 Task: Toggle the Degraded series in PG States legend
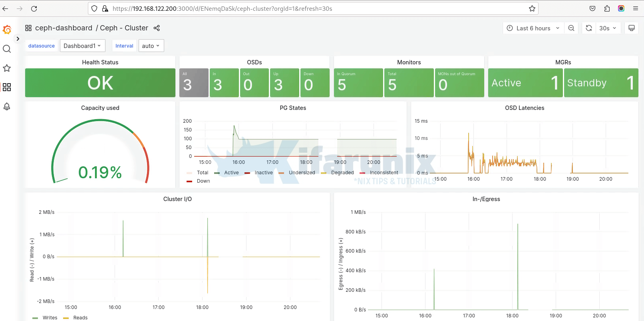point(342,173)
